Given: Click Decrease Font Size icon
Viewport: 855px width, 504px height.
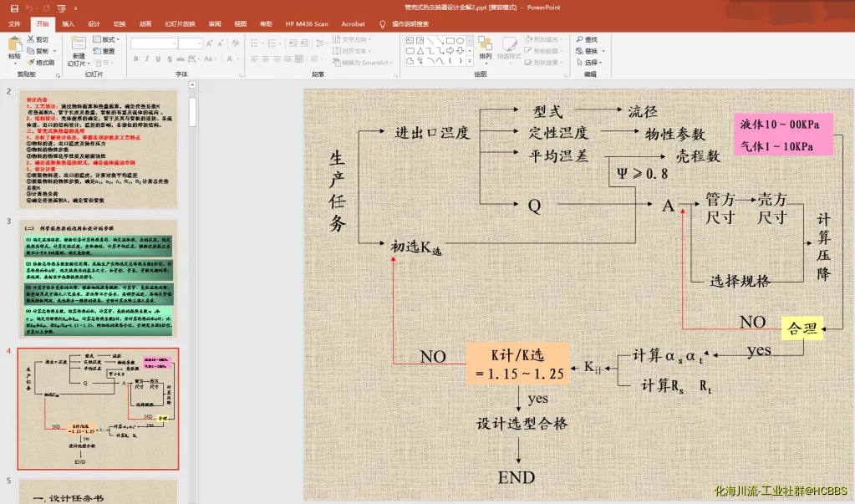Looking at the screenshot, I should tap(221, 43).
